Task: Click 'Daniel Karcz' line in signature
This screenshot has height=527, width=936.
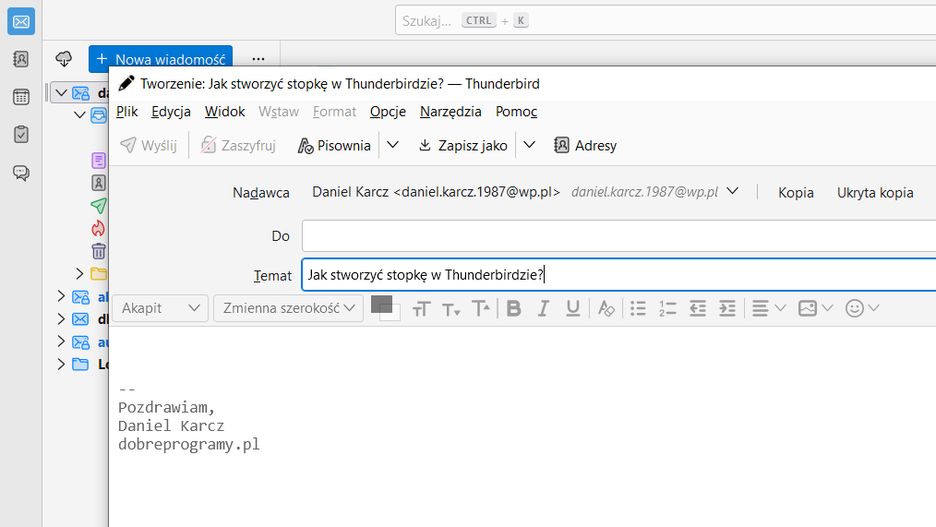Action: 171,426
